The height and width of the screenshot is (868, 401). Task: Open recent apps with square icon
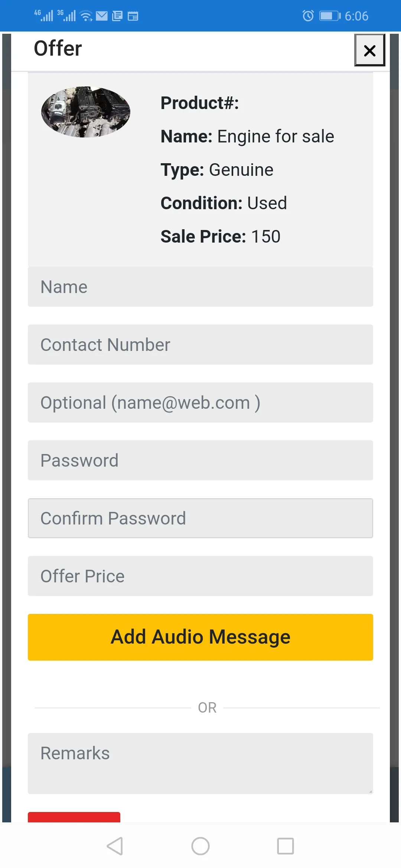click(286, 846)
